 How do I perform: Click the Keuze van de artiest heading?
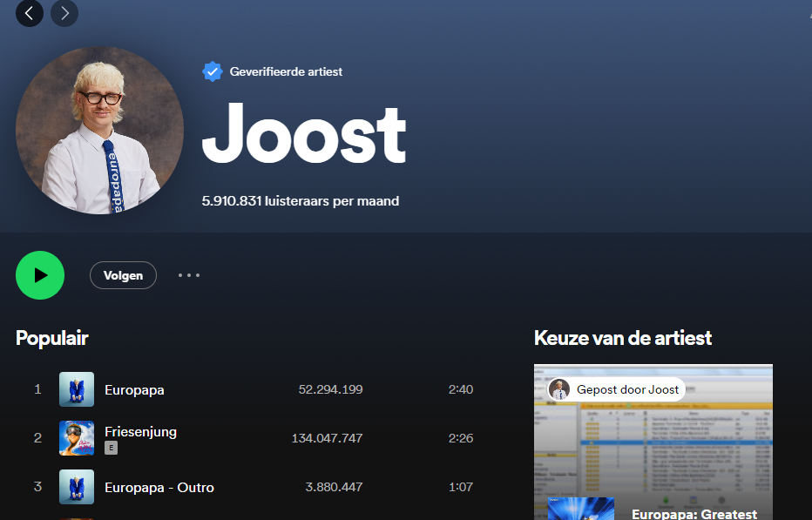622,338
